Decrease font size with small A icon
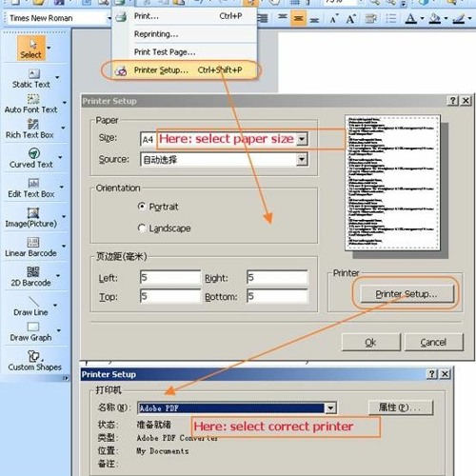 coord(334,19)
